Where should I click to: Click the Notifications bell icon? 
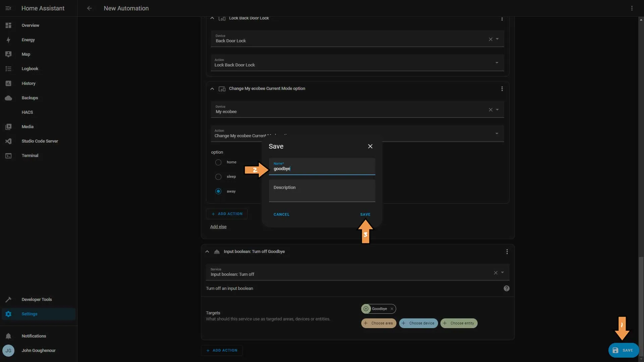click(x=8, y=336)
